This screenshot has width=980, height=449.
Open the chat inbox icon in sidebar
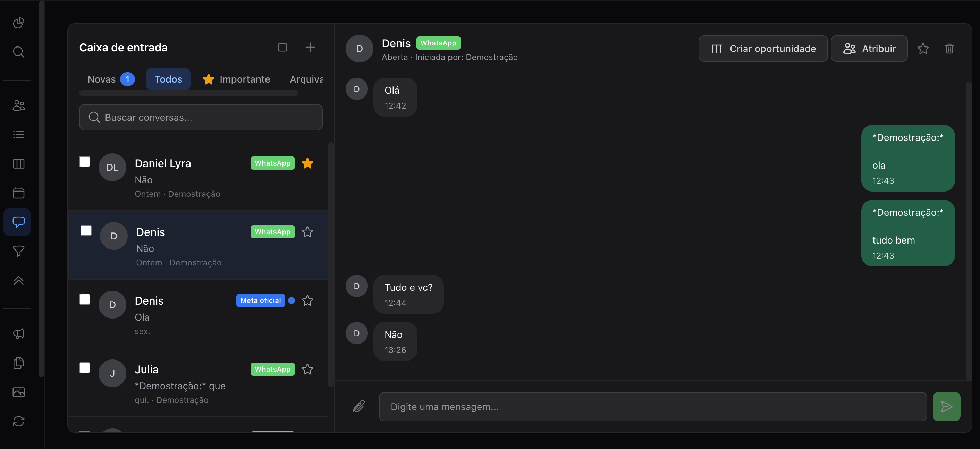click(x=17, y=222)
